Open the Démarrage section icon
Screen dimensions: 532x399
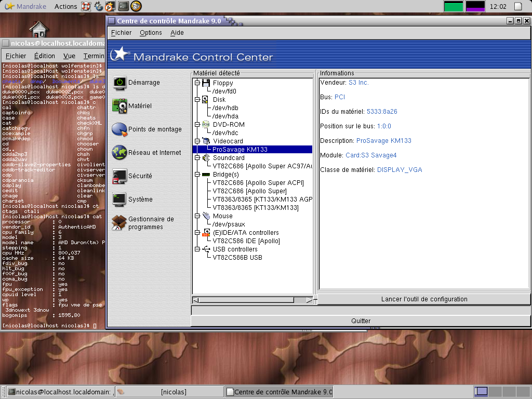click(120, 83)
